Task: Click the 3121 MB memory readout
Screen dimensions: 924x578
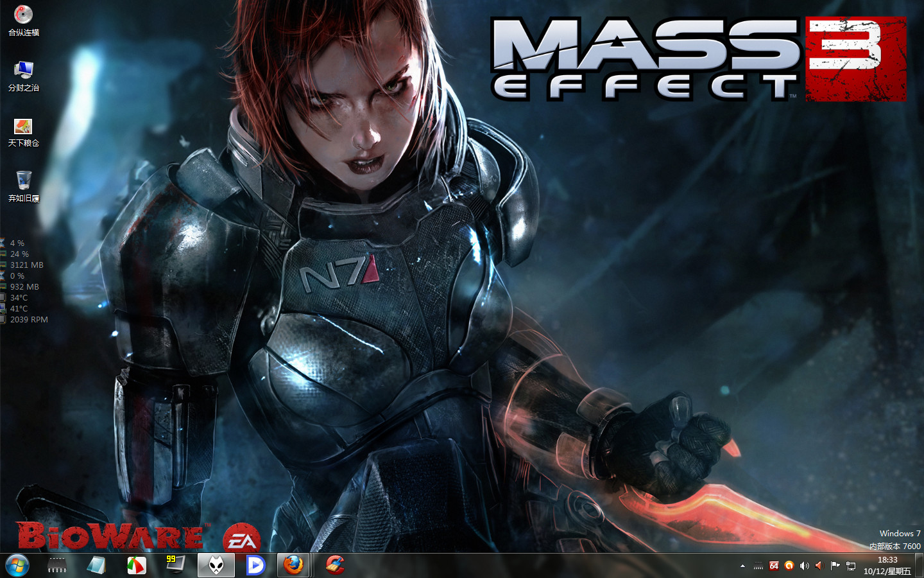Action: [x=27, y=265]
